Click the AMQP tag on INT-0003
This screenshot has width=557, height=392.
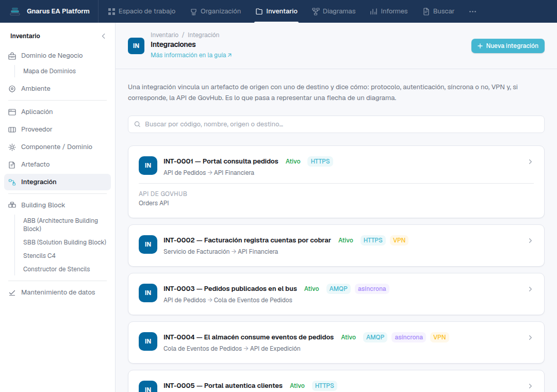[x=338, y=288]
